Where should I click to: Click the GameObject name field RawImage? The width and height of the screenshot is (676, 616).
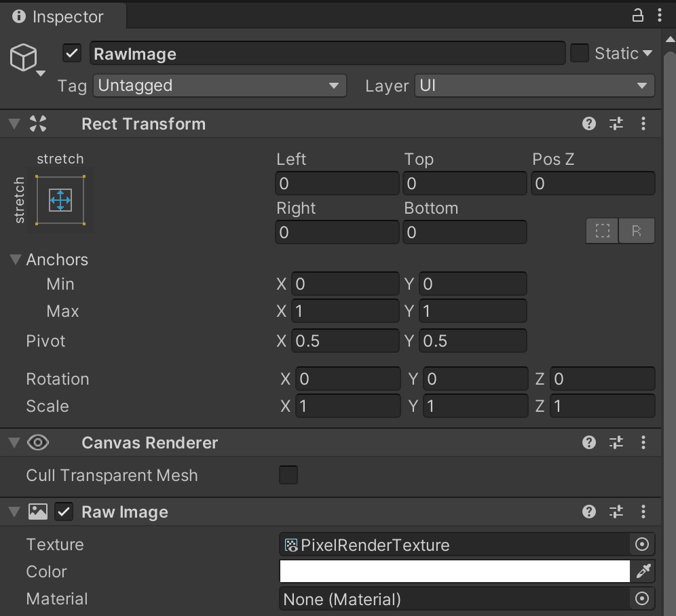coord(328,54)
